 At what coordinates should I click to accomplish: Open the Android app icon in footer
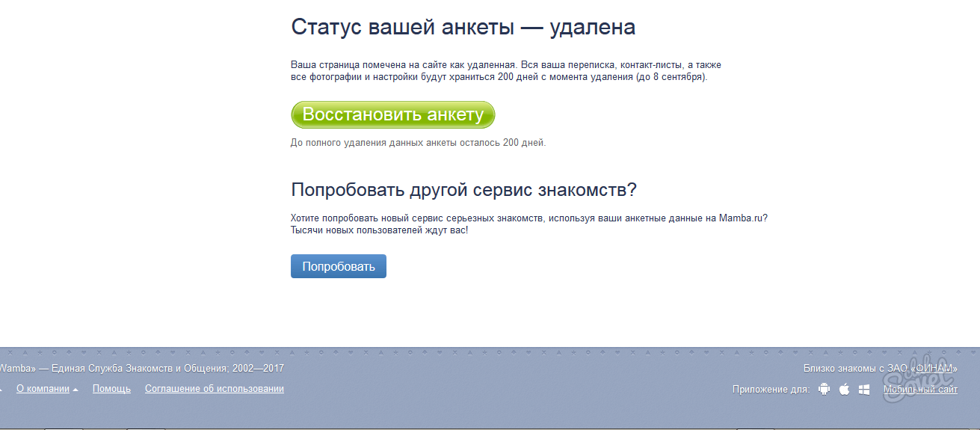point(824,389)
